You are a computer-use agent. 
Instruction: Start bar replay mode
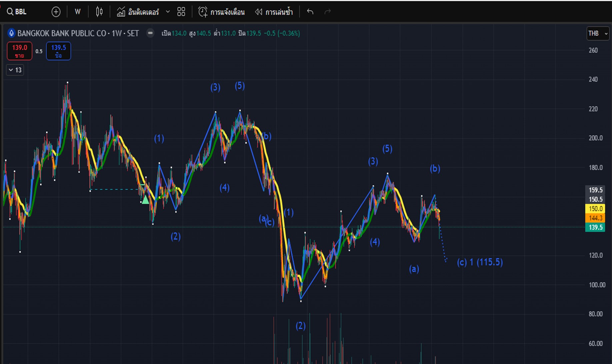point(274,12)
